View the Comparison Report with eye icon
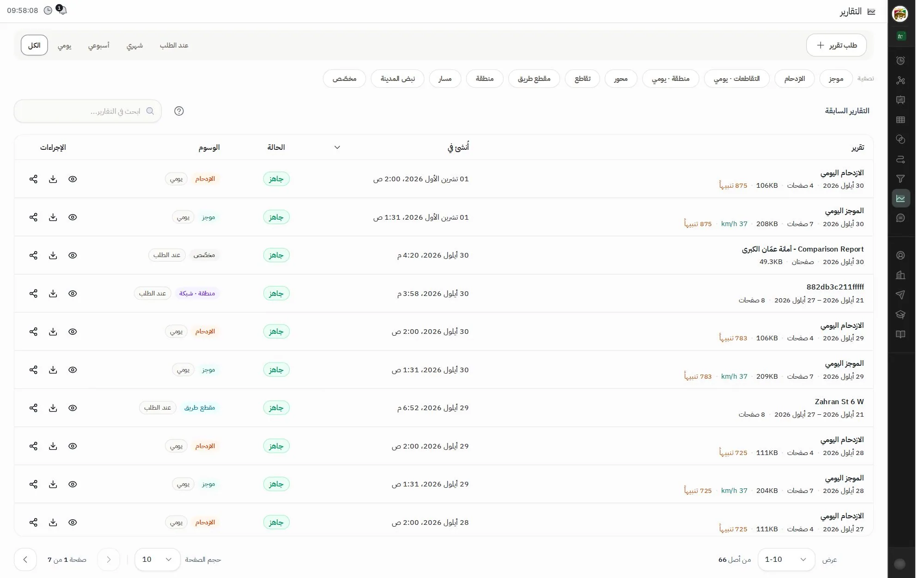Screen dimensions: 924x578 point(73,255)
